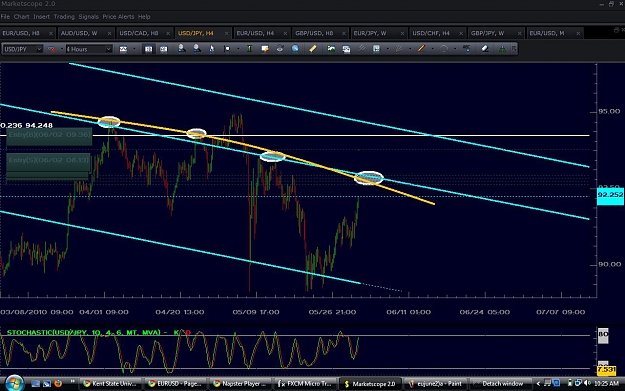Viewport: 625px width, 391px height.
Task: Open the Trading menu
Action: pos(64,17)
